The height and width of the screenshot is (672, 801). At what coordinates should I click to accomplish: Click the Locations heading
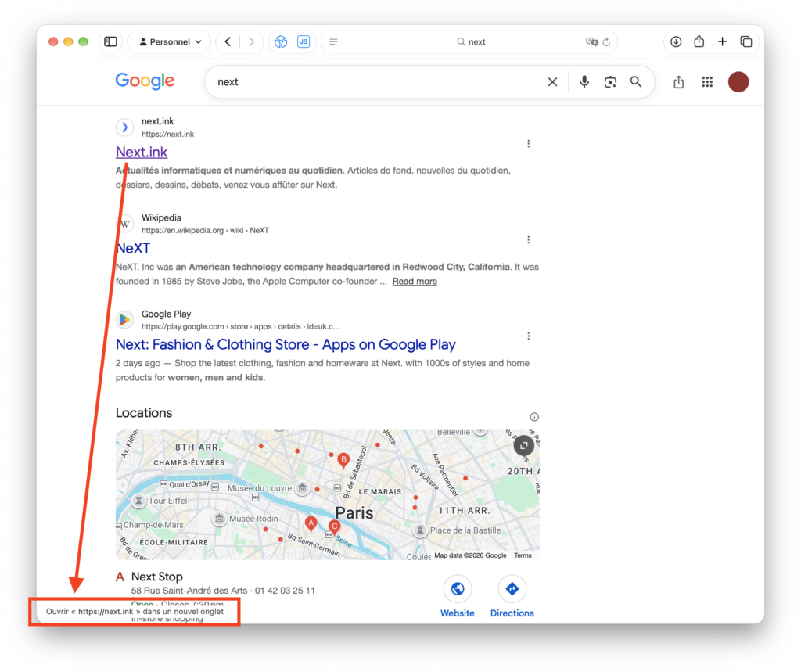pos(144,413)
